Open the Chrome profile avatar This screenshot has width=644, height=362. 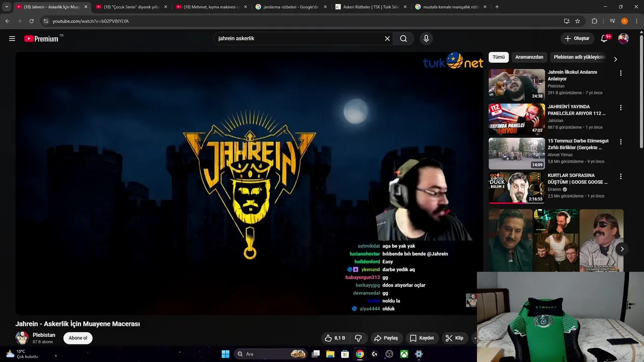point(624,21)
